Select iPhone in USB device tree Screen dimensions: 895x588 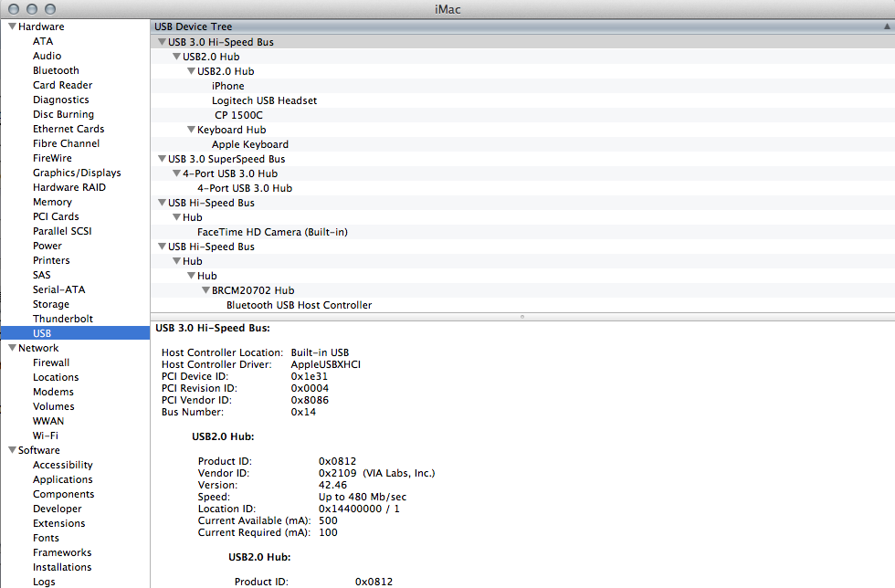[227, 86]
